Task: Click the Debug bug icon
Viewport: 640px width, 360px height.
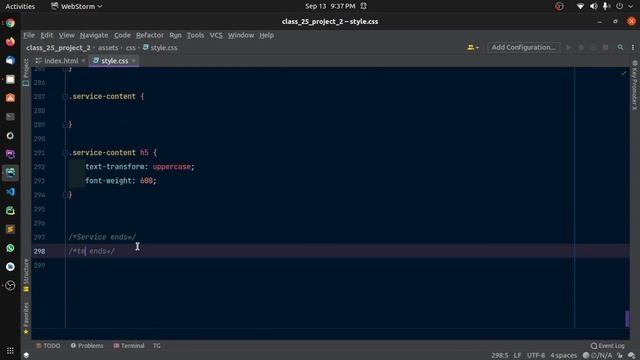Action: (x=581, y=47)
